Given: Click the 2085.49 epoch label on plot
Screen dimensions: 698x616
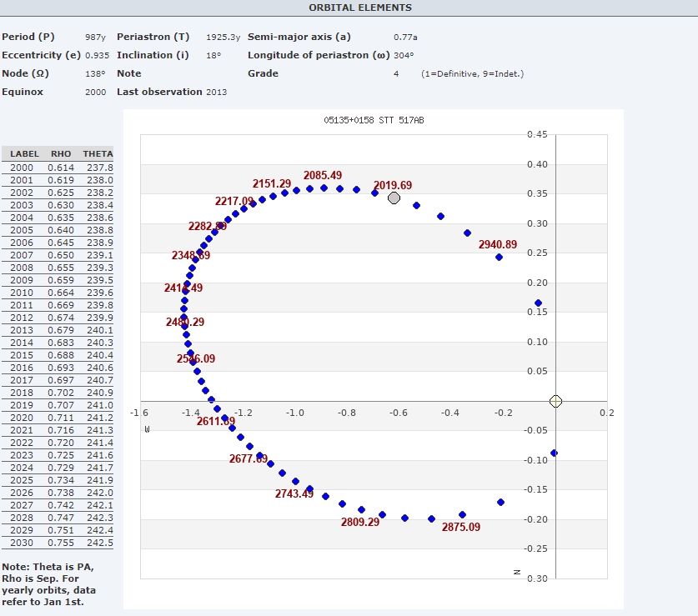Looking at the screenshot, I should [323, 176].
